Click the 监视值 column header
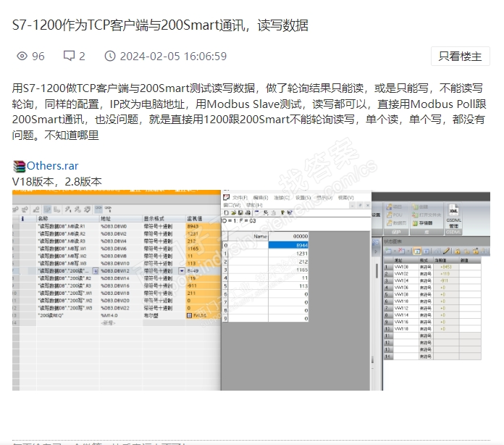Image resolution: width=504 pixels, height=445 pixels. [x=203, y=219]
